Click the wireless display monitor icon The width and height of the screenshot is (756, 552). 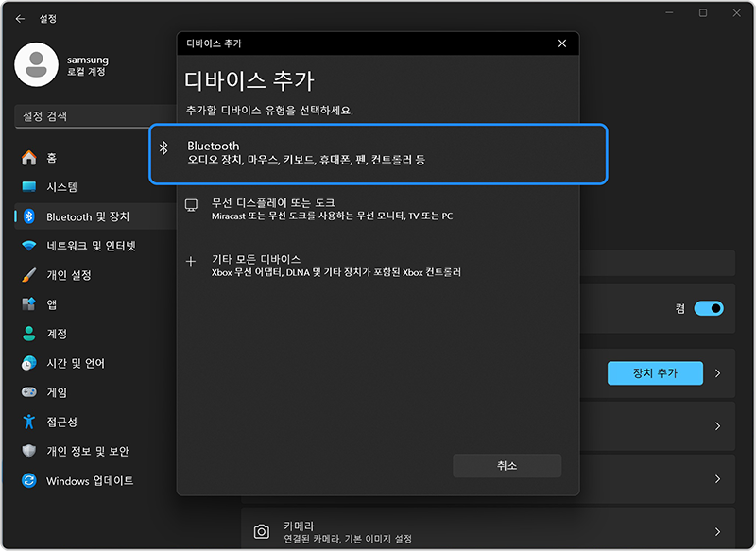[x=192, y=205]
